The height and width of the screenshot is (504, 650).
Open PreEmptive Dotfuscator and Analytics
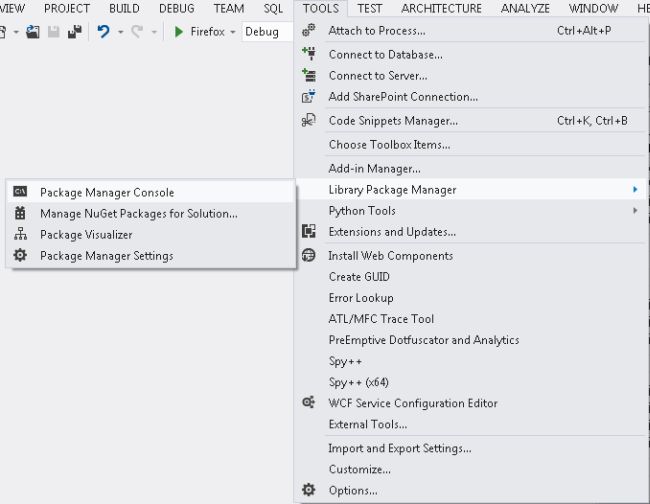471,340
